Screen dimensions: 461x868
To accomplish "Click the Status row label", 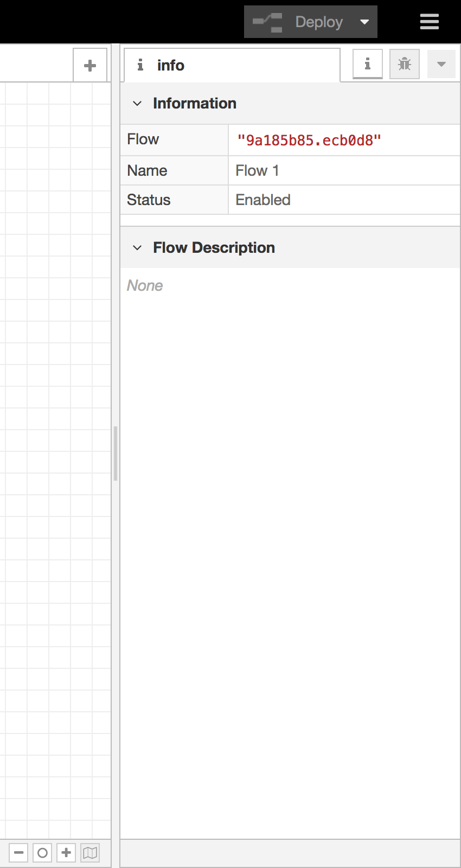I will click(x=149, y=200).
